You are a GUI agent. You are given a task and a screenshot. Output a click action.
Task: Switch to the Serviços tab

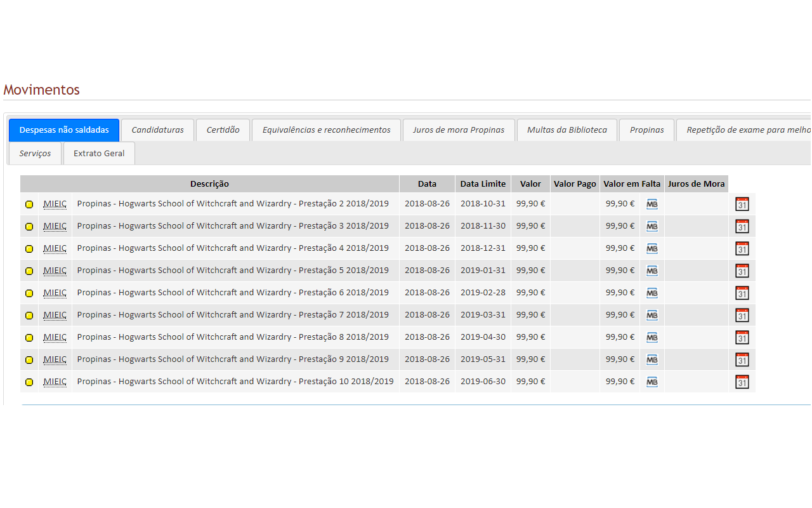coord(36,154)
